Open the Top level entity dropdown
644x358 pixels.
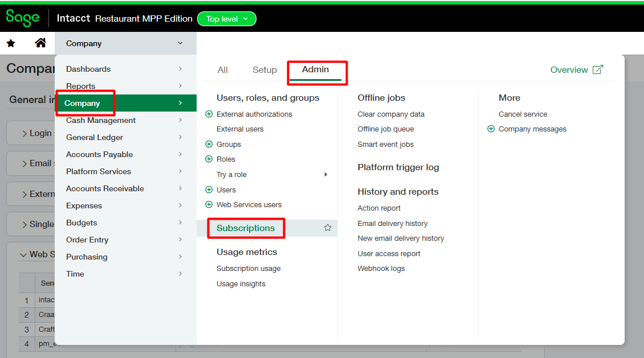click(227, 19)
